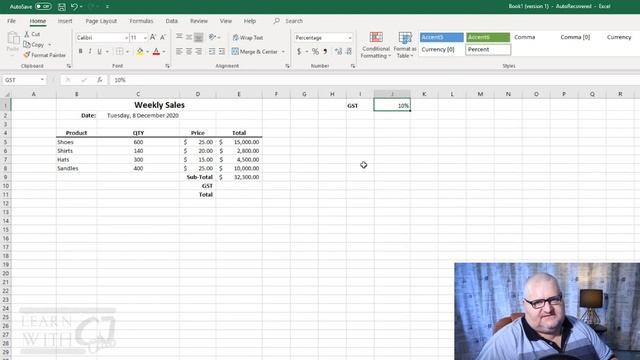Apply the green Accent6 cell style

(x=488, y=37)
